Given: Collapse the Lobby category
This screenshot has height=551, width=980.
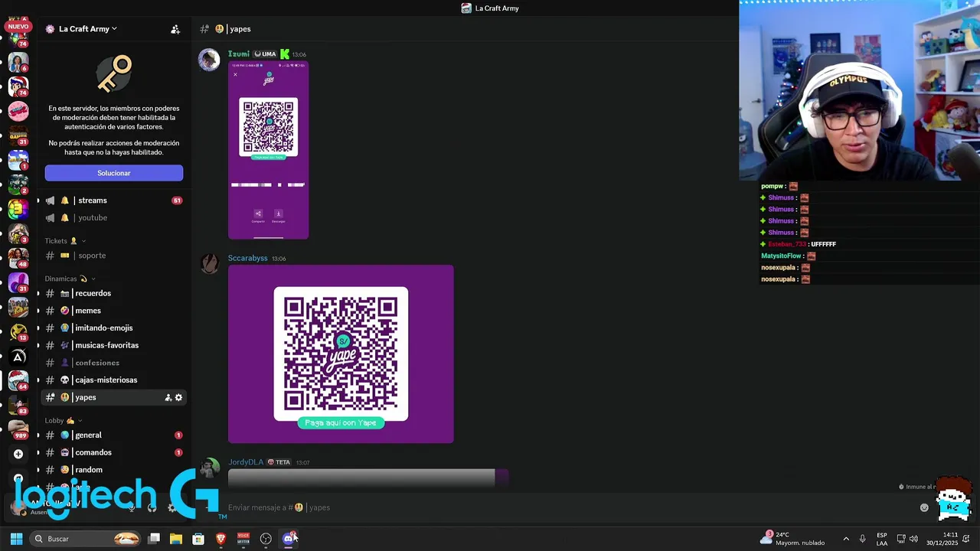Looking at the screenshot, I should pyautogui.click(x=64, y=420).
